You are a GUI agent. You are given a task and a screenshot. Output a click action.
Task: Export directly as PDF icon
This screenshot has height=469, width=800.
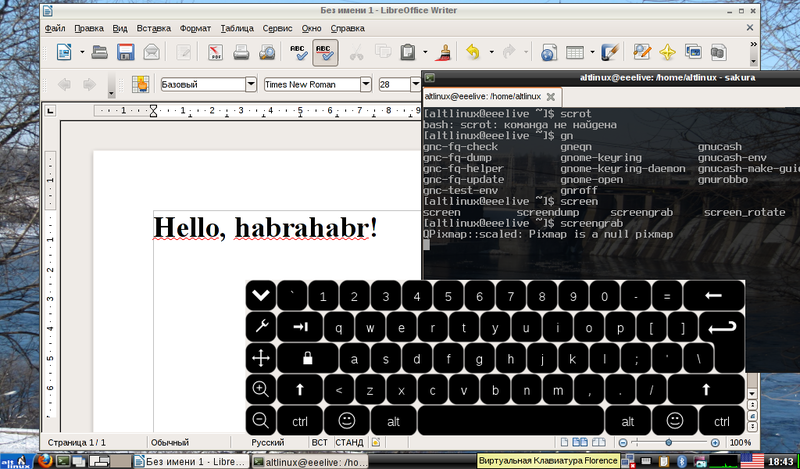(215, 52)
